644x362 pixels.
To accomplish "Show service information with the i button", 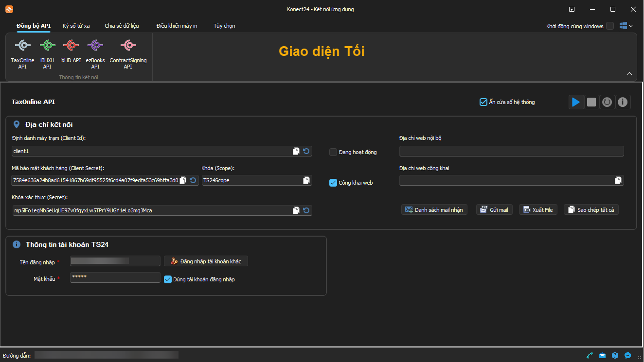I will (x=623, y=102).
